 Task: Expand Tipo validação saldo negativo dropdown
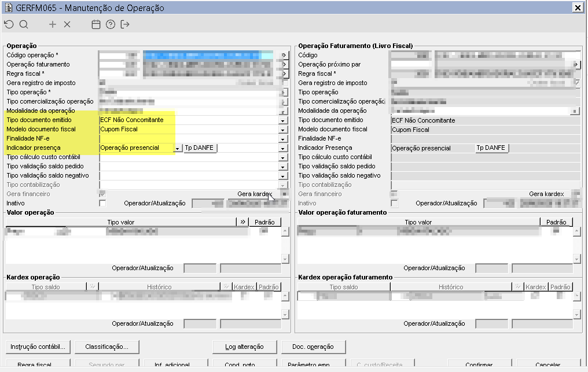click(283, 176)
